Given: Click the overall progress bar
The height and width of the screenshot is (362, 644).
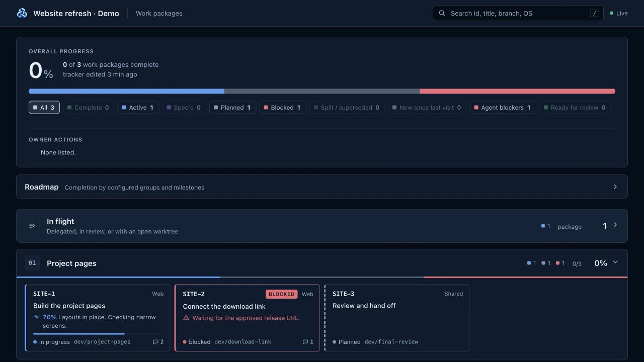Looking at the screenshot, I should pos(322,92).
